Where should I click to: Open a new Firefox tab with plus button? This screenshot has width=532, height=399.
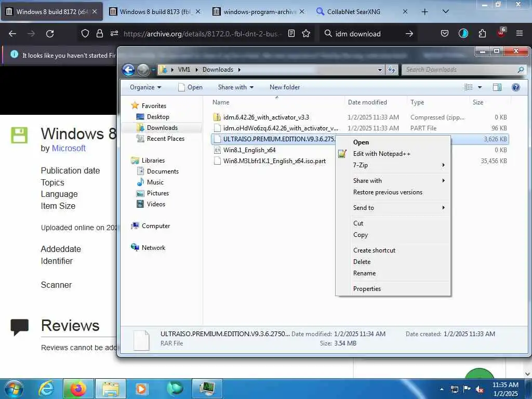click(425, 12)
